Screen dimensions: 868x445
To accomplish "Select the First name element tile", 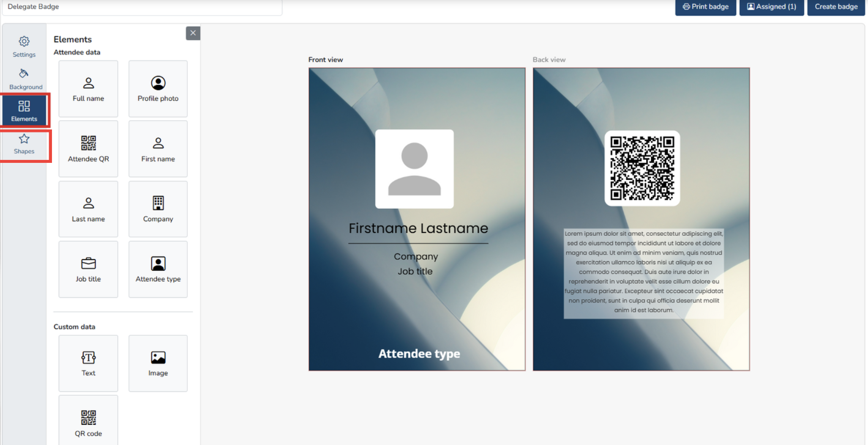I will 158,149.
